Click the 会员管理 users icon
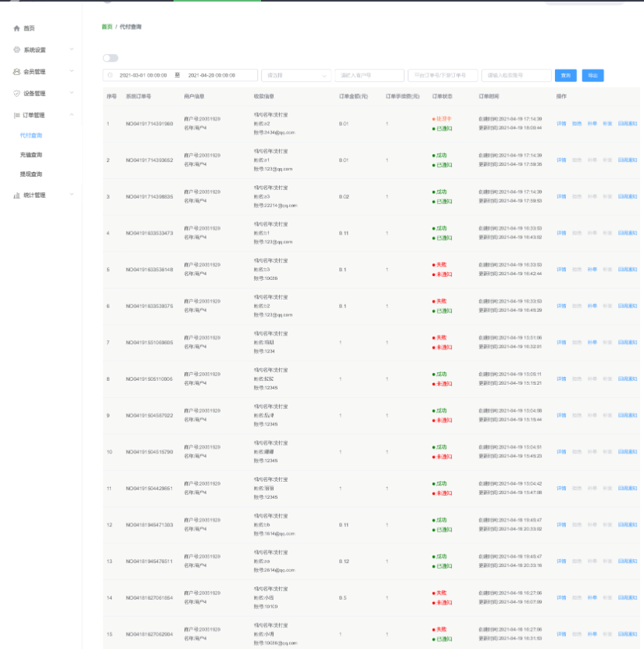Image resolution: width=644 pixels, height=649 pixels. (16, 72)
